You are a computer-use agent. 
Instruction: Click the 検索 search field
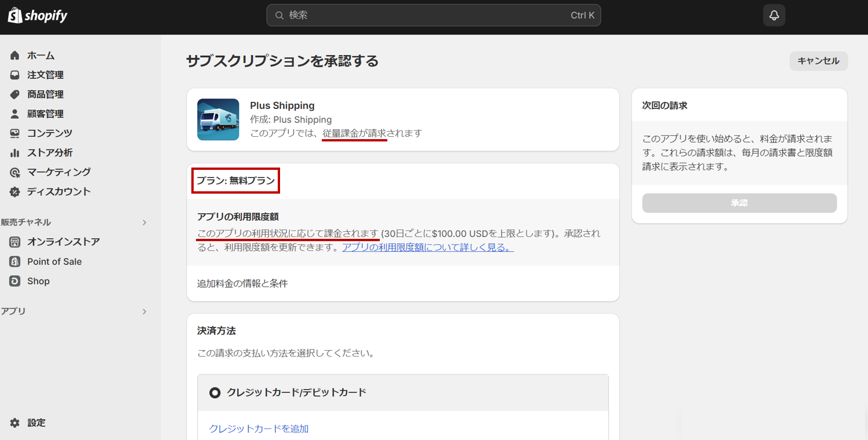[434, 16]
